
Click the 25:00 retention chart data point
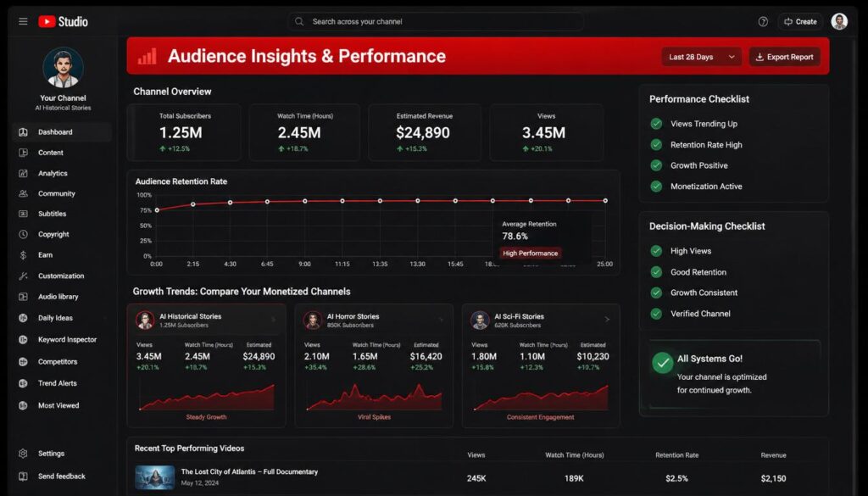(x=605, y=201)
